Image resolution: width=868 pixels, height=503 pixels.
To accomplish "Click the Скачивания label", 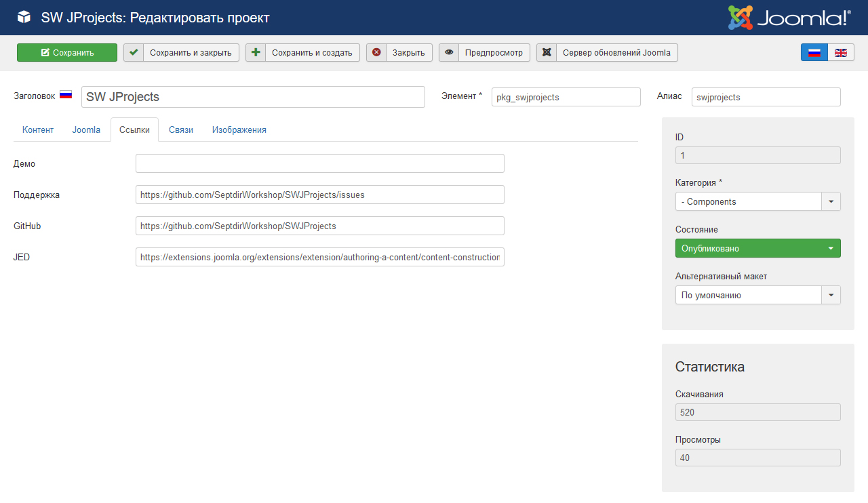I will click(699, 394).
